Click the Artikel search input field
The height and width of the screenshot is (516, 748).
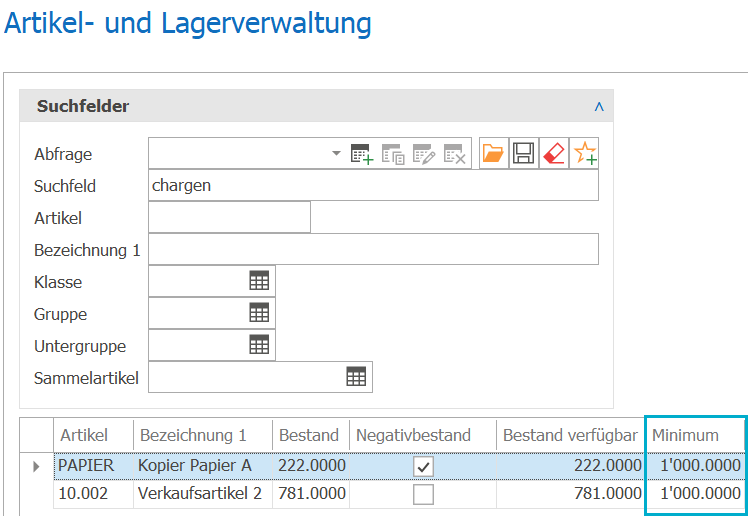229,217
